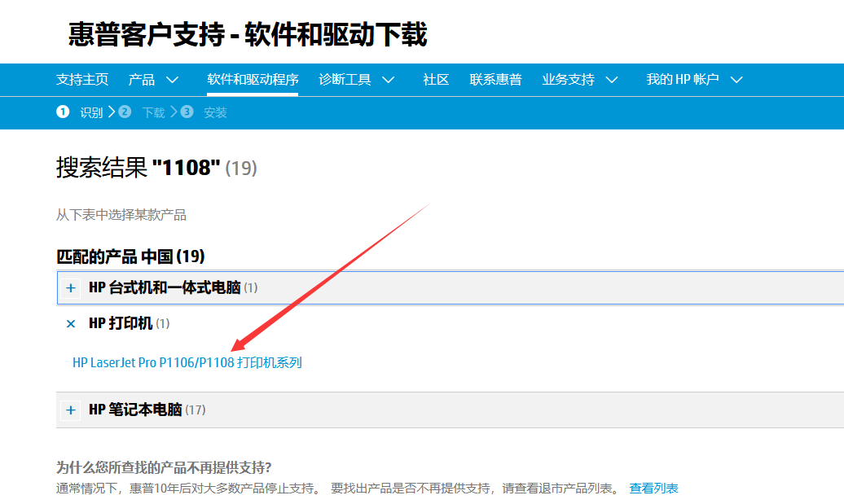Click step 2 circle icon 下载
This screenshot has height=504, width=844.
125,112
